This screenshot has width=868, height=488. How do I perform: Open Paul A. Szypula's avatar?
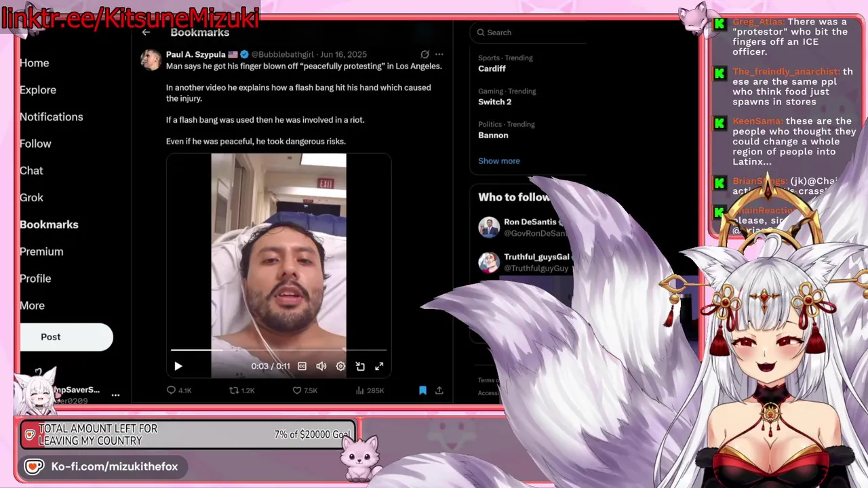(151, 60)
